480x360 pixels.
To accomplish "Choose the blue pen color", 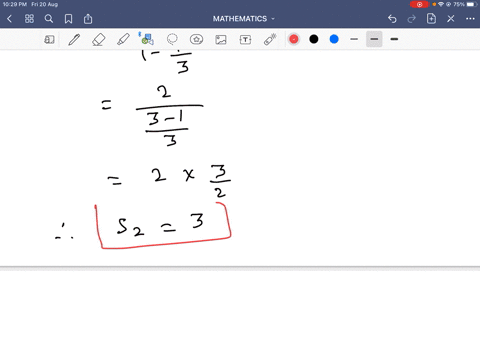I will [x=334, y=39].
